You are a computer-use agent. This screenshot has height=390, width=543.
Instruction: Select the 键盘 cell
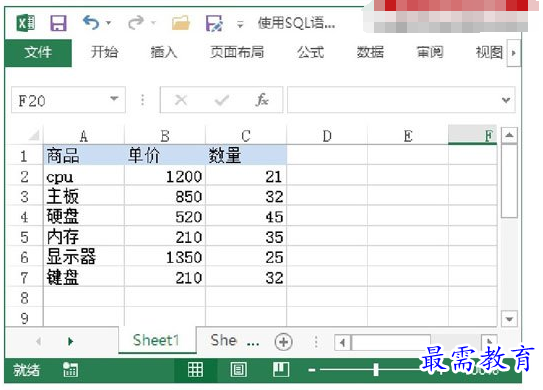[84, 277]
